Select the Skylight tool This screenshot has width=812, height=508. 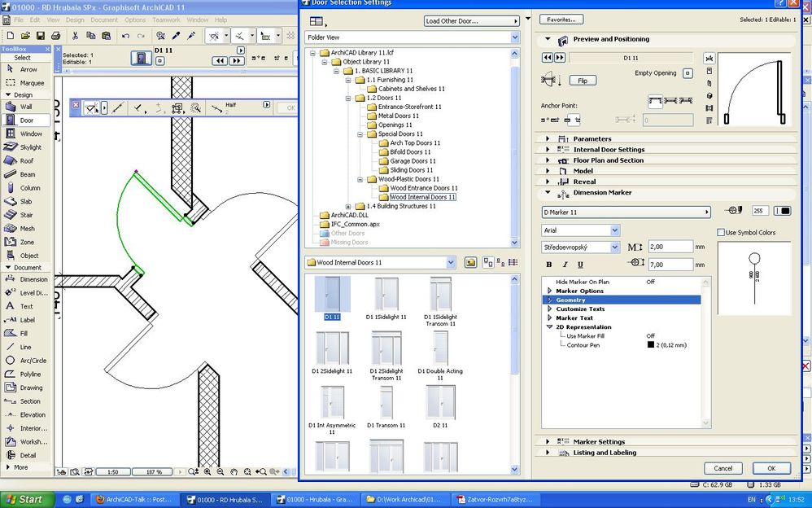[x=25, y=147]
